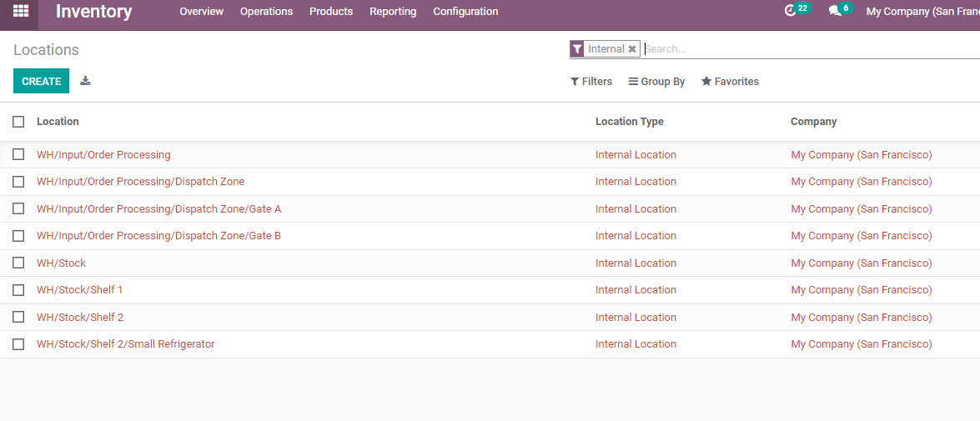Open the WH/Stock/Shelf 2/Small Refrigerator location
Image resolution: width=980 pixels, height=421 pixels.
click(x=125, y=344)
